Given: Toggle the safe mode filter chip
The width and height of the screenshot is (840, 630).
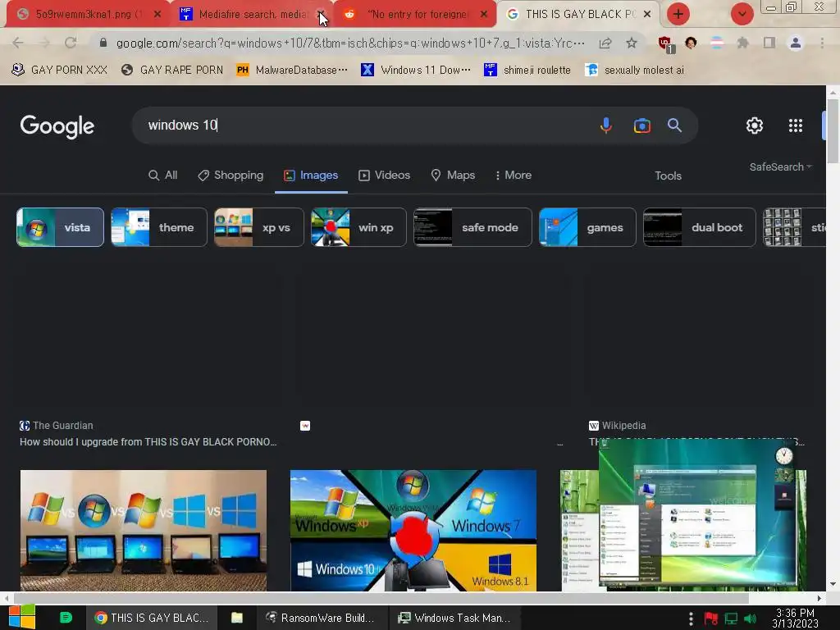Looking at the screenshot, I should click(473, 227).
